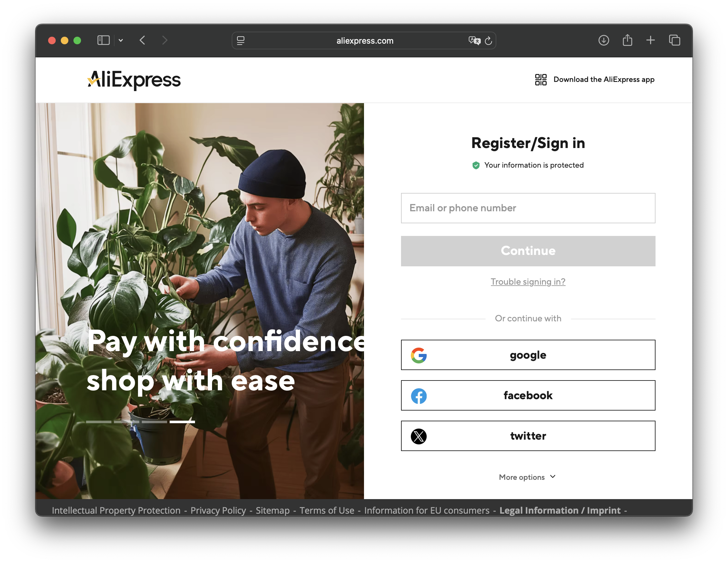Select the fourth carousel slide indicator
Screen dimensions: 728x563
[182, 422]
